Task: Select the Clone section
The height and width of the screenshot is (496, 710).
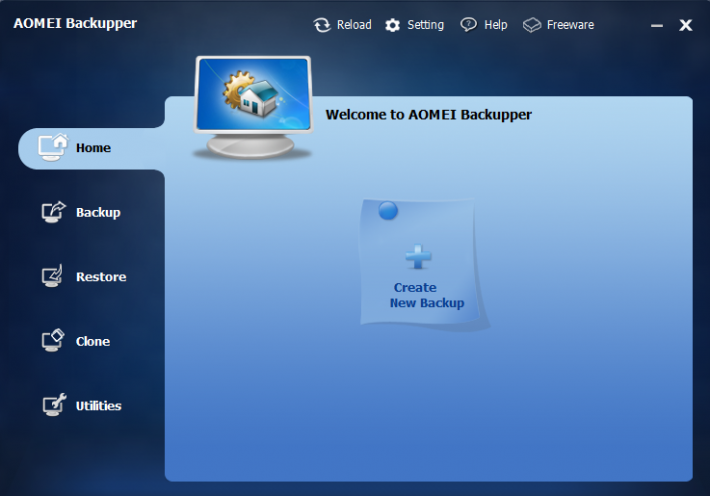Action: [93, 341]
